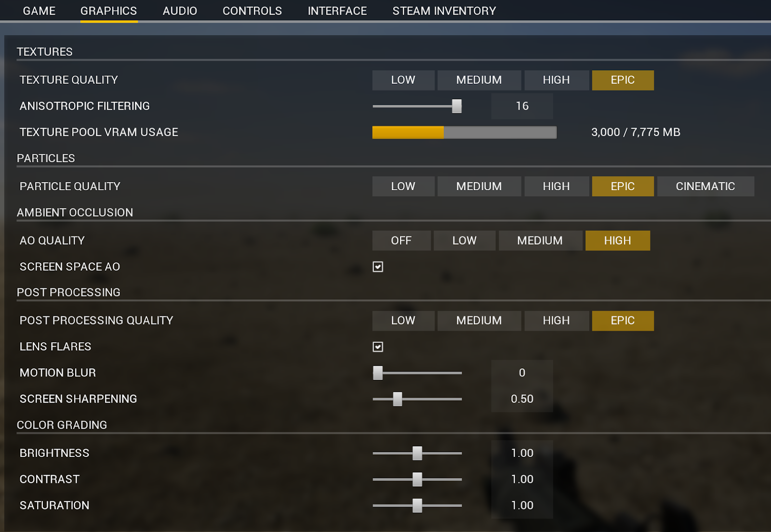
Task: Open the Game settings tab
Action: pos(39,11)
